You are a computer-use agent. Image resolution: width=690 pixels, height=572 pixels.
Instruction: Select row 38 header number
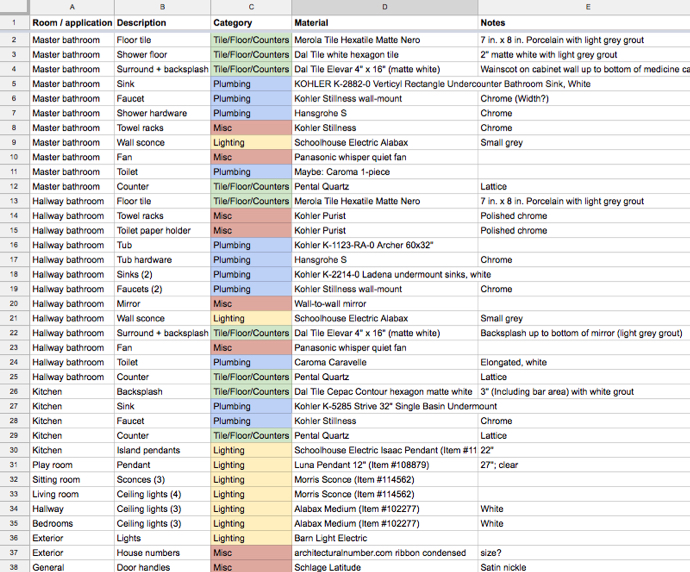point(14,567)
